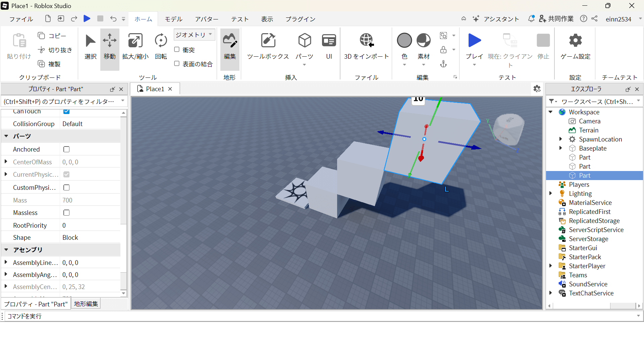
Task: Click the help question mark icon
Action: [x=584, y=19]
